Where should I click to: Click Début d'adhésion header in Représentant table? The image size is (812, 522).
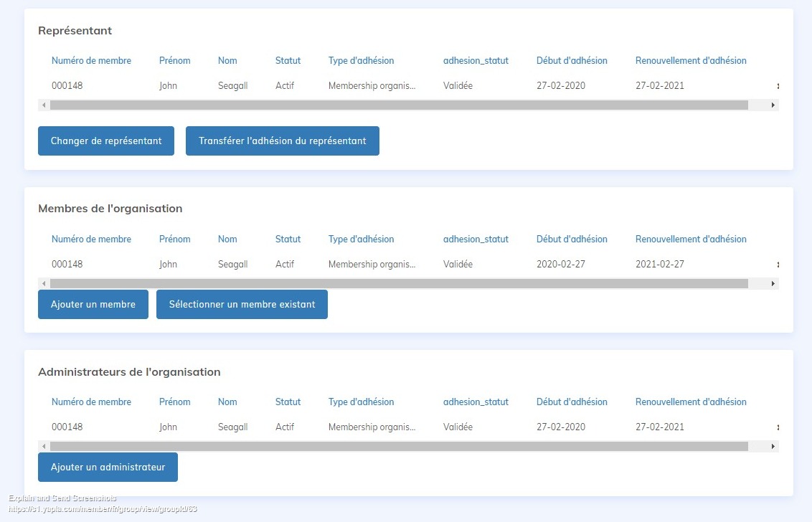[572, 61]
